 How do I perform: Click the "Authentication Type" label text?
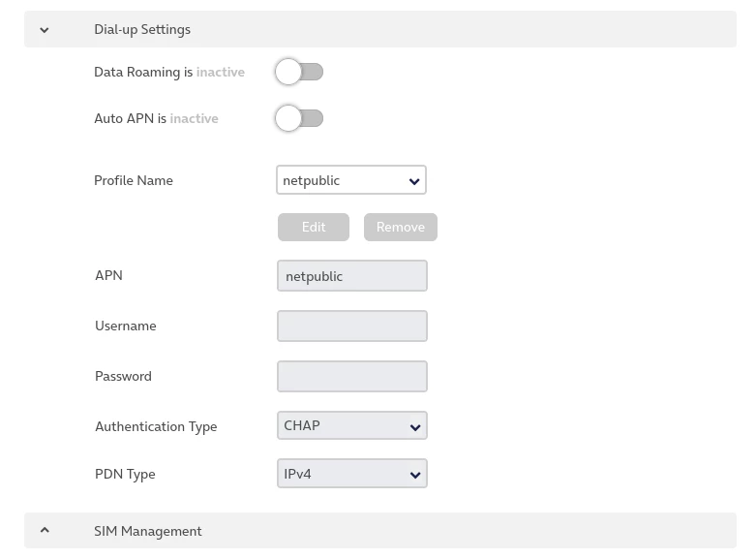pos(156,426)
